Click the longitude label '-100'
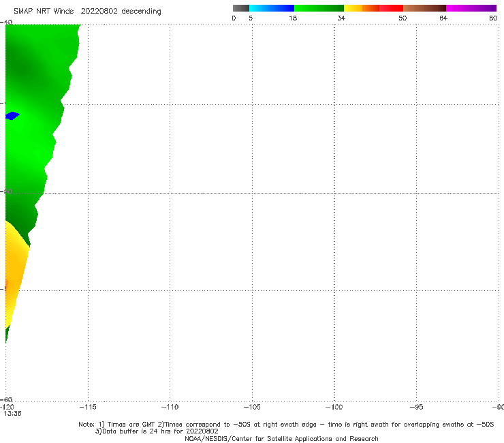The width and height of the screenshot is (504, 443). coord(334,407)
